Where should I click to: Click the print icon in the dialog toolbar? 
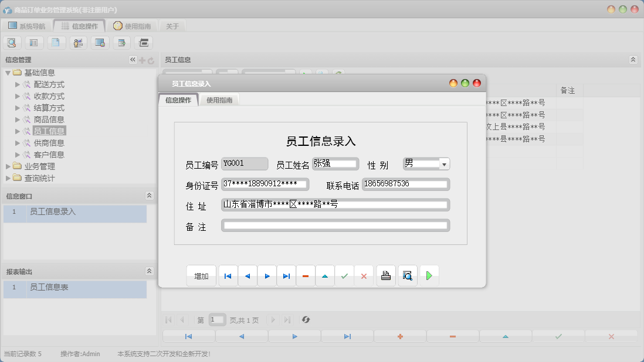385,275
